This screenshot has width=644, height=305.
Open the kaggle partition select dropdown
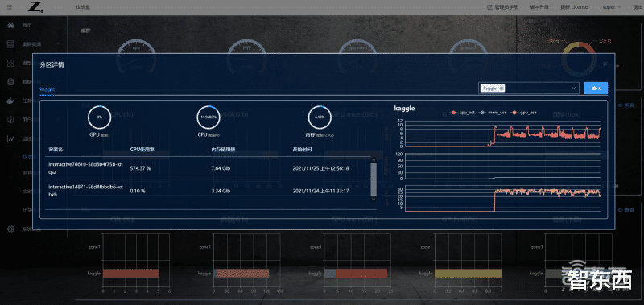pyautogui.click(x=529, y=88)
